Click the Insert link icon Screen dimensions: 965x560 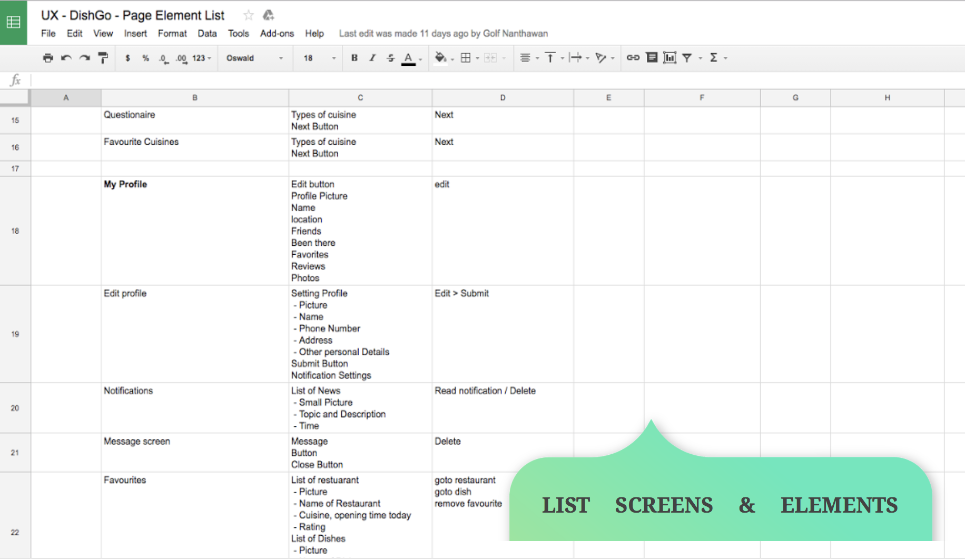pos(633,58)
